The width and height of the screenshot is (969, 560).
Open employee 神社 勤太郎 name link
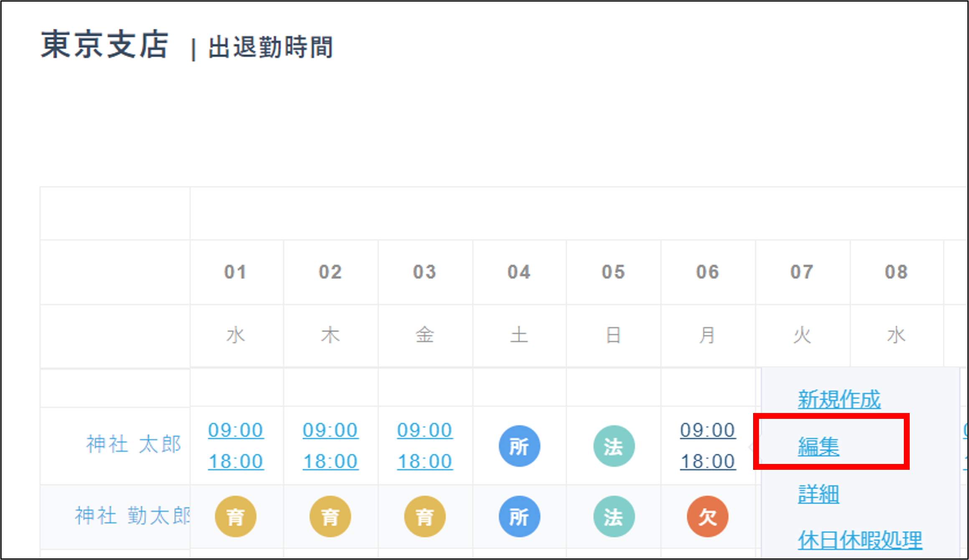[132, 516]
